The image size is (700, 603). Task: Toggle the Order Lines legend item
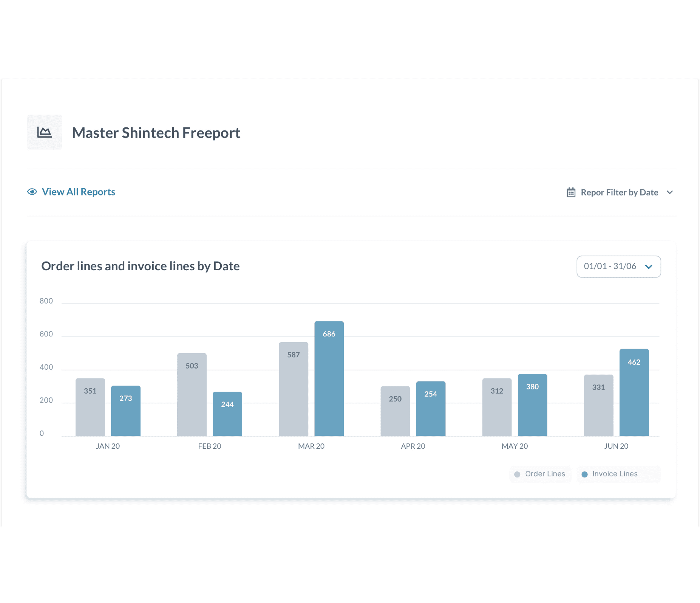540,474
